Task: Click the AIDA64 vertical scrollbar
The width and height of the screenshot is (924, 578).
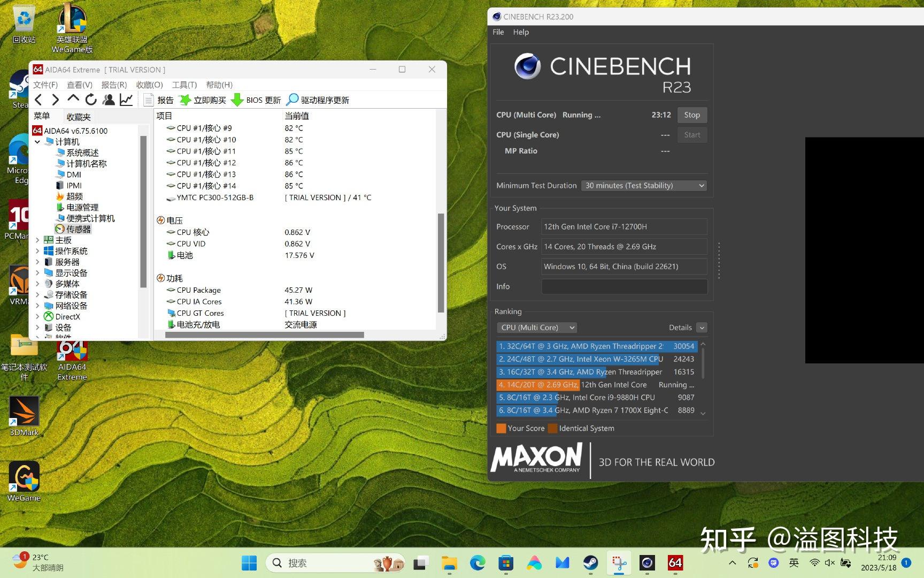Action: (x=441, y=262)
